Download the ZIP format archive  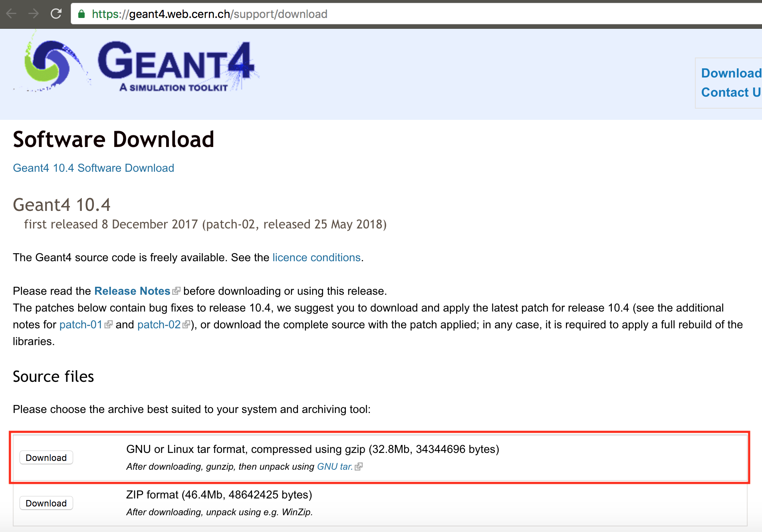coord(46,503)
